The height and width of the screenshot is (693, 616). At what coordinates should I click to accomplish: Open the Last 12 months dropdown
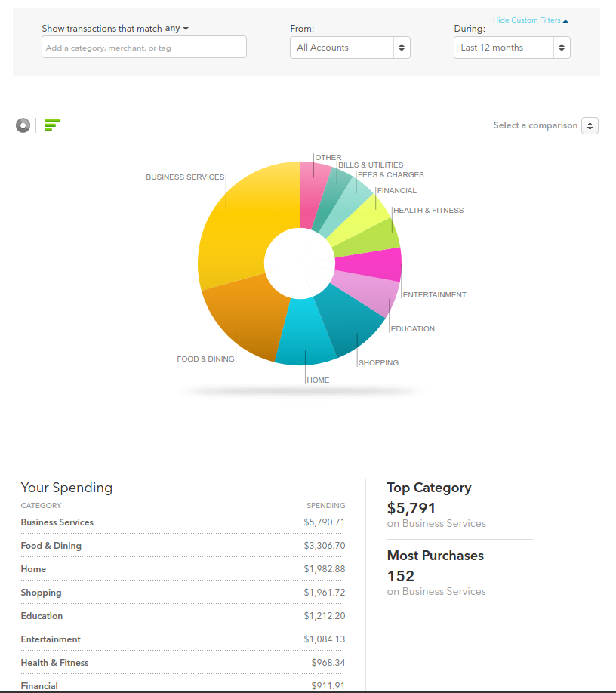point(512,48)
